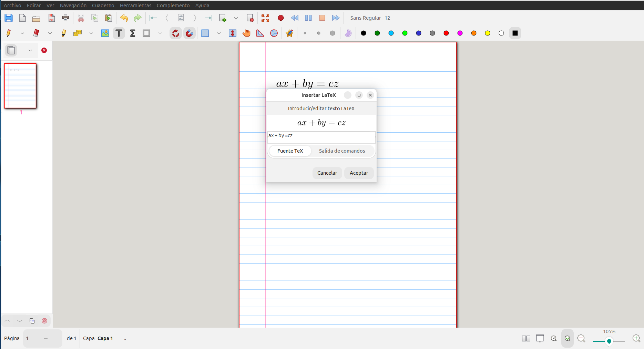Open a file with the folder icon
The image size is (644, 349).
coord(36,18)
